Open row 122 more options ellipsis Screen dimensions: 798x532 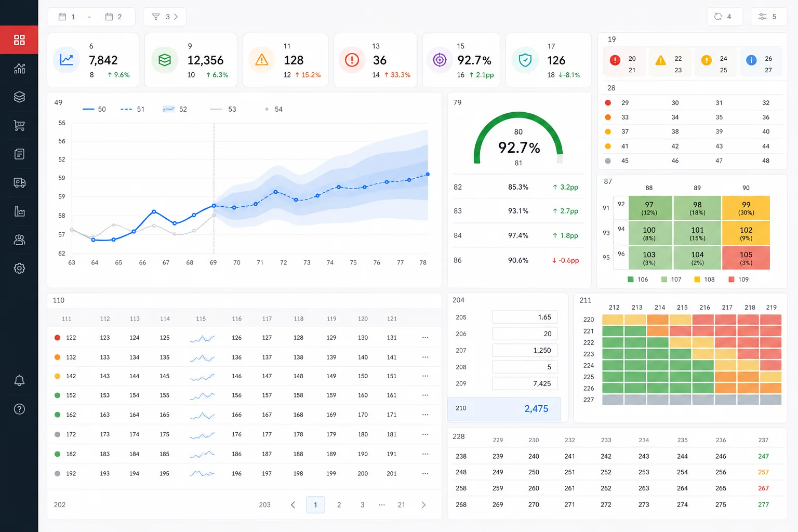click(x=425, y=338)
